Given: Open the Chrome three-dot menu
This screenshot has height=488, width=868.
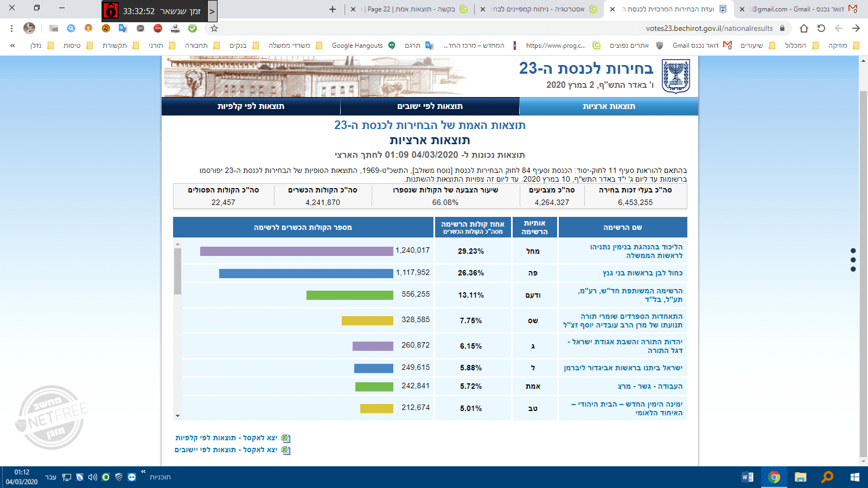Looking at the screenshot, I should (12, 28).
